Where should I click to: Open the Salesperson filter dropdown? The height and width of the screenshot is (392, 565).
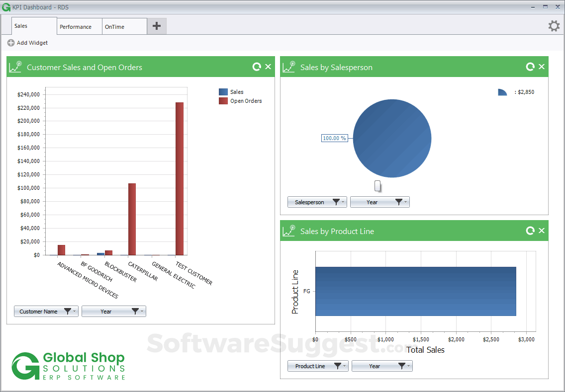[317, 202]
